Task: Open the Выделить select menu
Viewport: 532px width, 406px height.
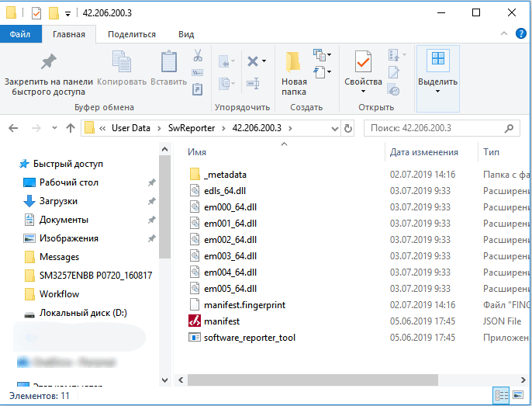Action: click(x=437, y=78)
